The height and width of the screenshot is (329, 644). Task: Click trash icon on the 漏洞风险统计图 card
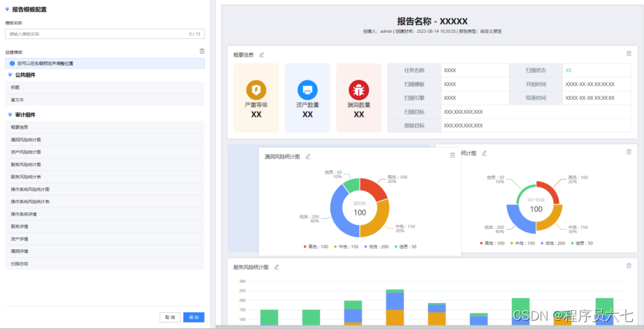pyautogui.click(x=452, y=155)
